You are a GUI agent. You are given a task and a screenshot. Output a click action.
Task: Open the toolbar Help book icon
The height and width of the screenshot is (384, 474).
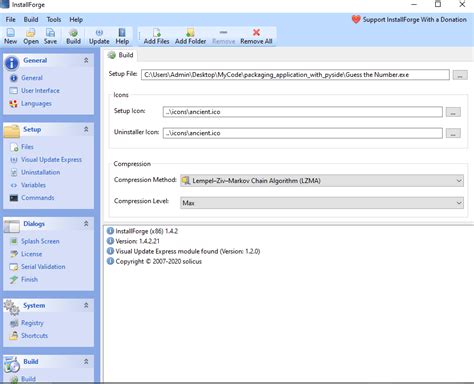point(122,33)
